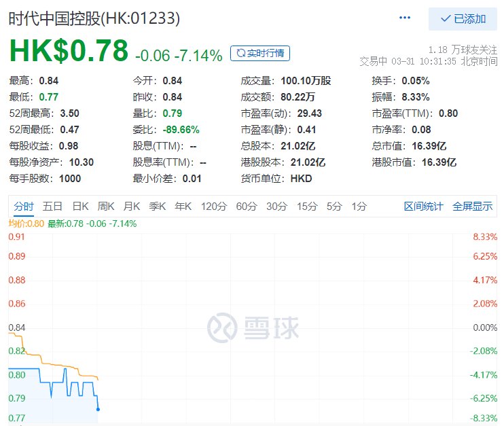Click the 最小价差 value 0.01
504x426 pixels.
(x=192, y=179)
